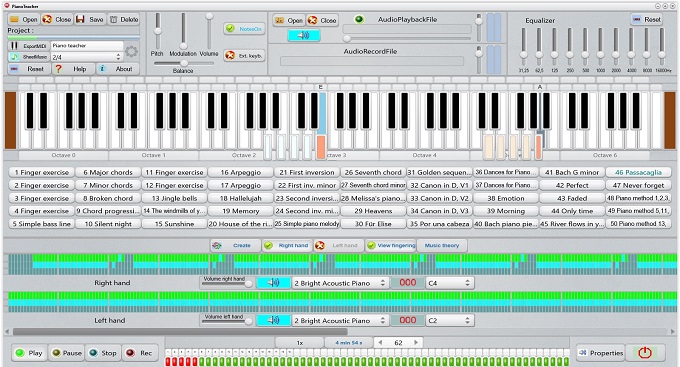This screenshot has width=680, height=367.
Task: Open the 2/4 time signature dropdown
Action: [86, 57]
